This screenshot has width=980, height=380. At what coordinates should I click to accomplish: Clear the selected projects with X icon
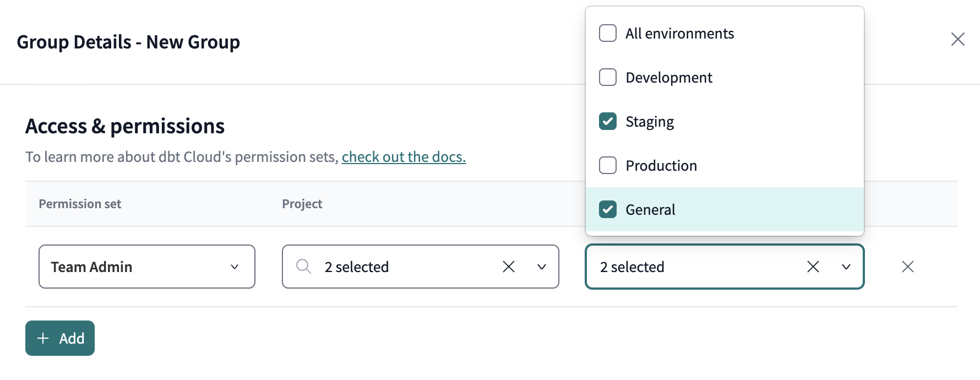509,267
